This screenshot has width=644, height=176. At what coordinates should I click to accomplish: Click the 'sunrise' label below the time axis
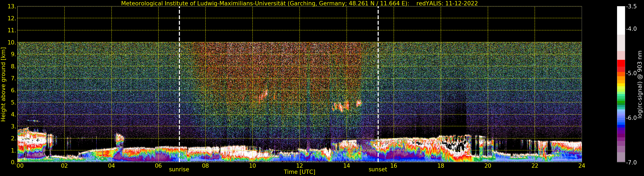point(179,170)
